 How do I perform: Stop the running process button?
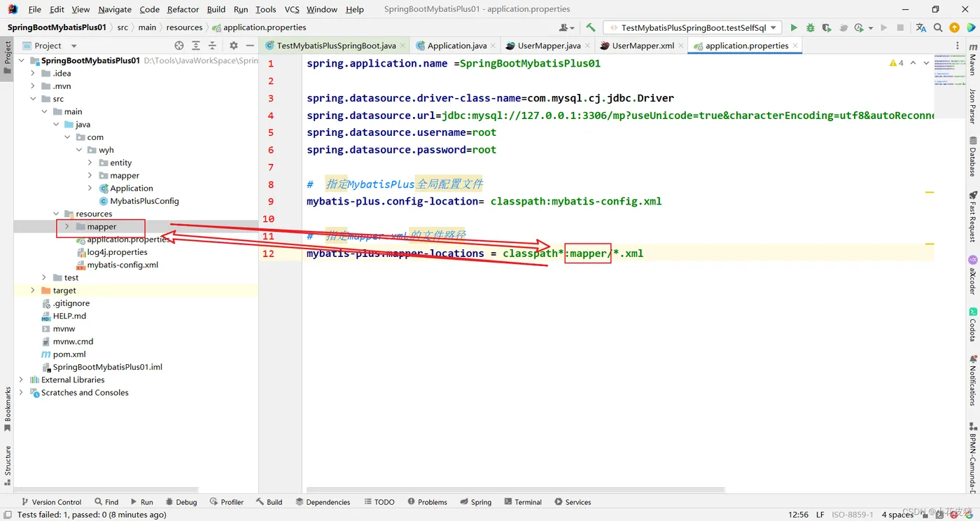click(x=900, y=28)
